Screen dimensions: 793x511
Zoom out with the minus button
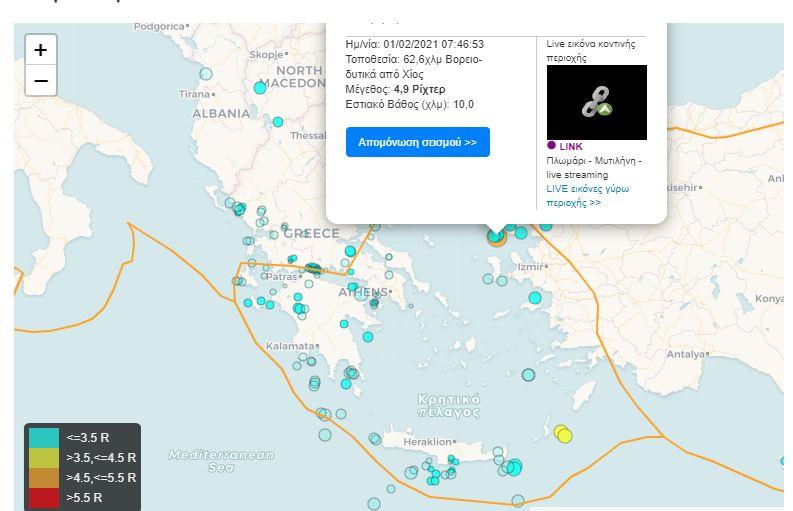pos(40,81)
